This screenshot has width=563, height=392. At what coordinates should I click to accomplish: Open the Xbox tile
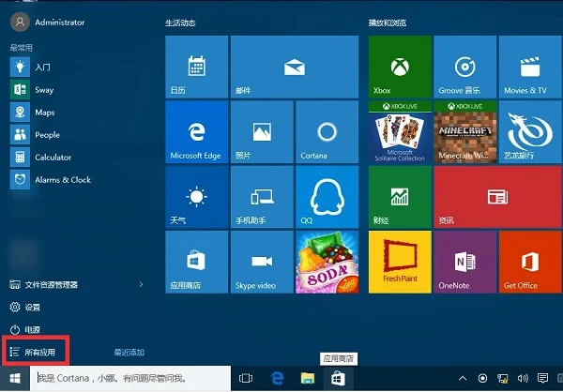400,67
